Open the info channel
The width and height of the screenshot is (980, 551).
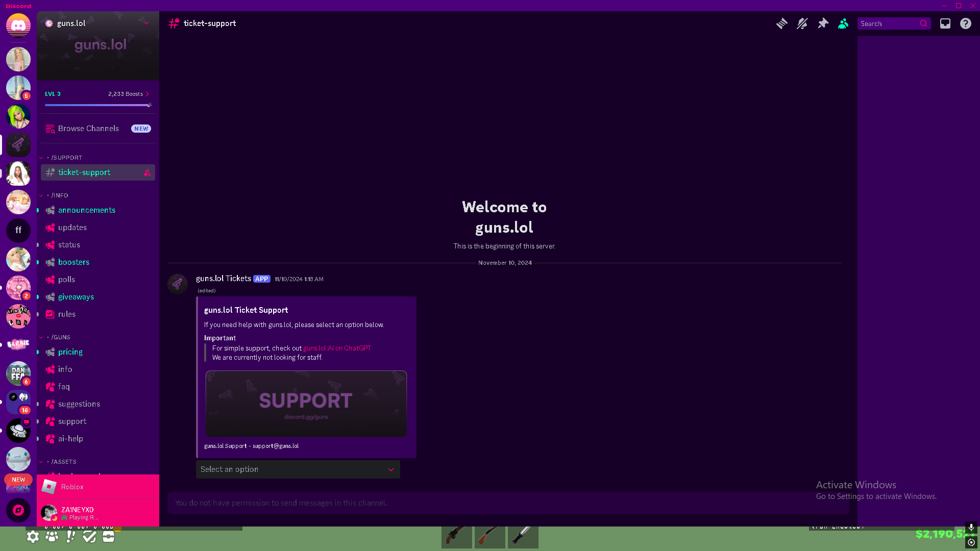pyautogui.click(x=98, y=369)
